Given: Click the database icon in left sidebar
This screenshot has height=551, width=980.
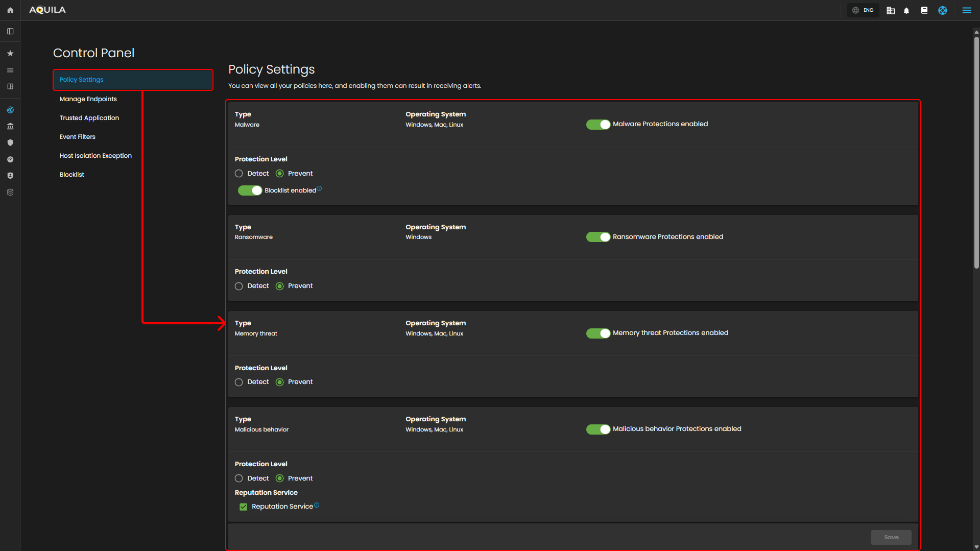Looking at the screenshot, I should pyautogui.click(x=10, y=193).
